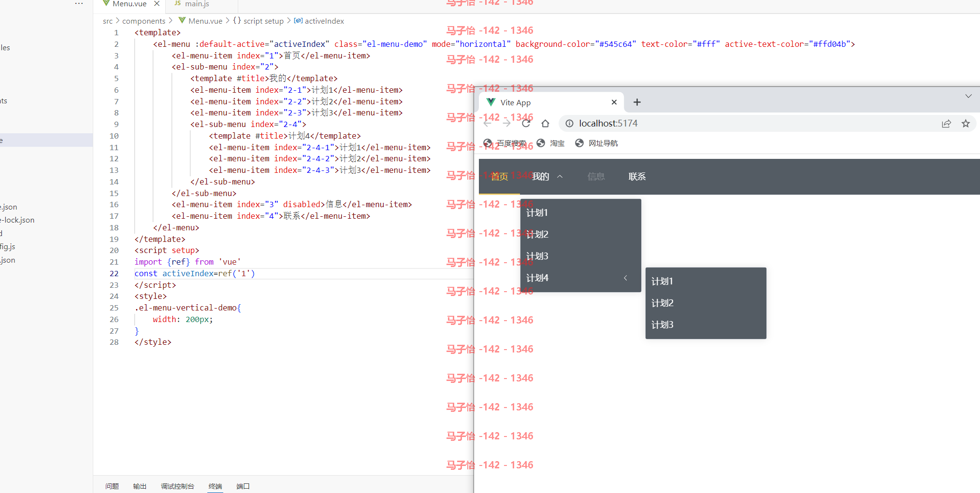Select 'activeIndex' in the breadcrumb
The image size is (980, 493).
click(324, 21)
